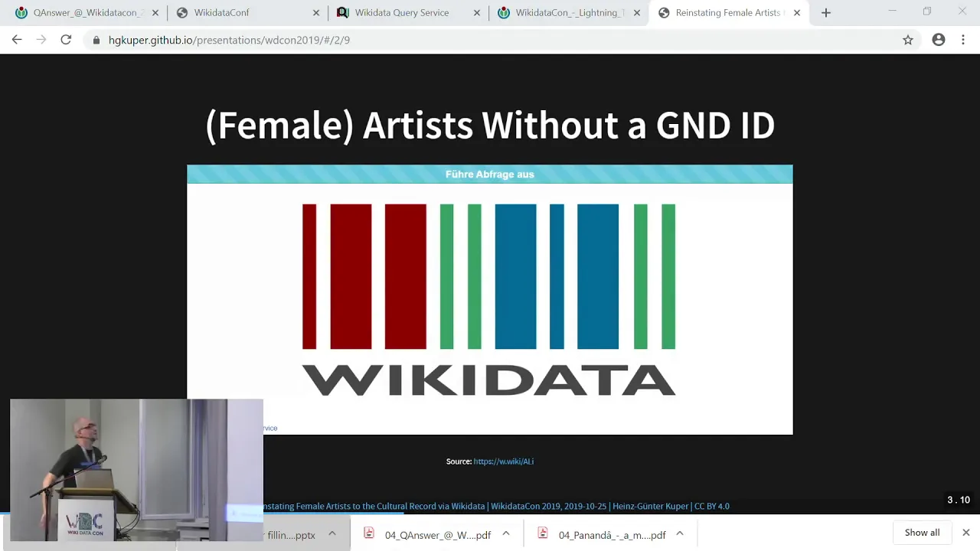
Task: Select the Reinstating Female Artists tab
Action: coord(727,13)
